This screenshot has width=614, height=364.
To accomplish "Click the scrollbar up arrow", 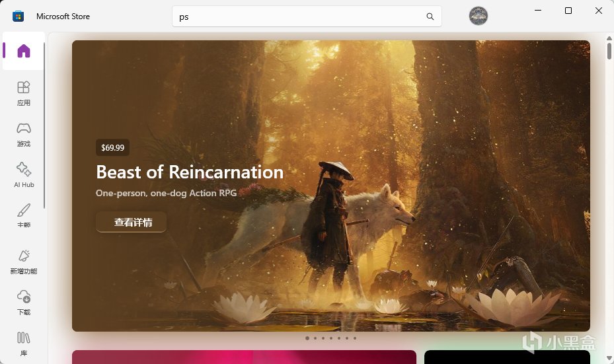I will click(609, 38).
